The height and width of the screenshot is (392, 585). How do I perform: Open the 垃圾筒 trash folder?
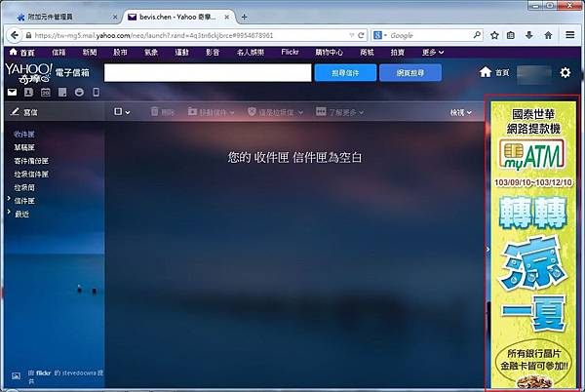point(24,187)
